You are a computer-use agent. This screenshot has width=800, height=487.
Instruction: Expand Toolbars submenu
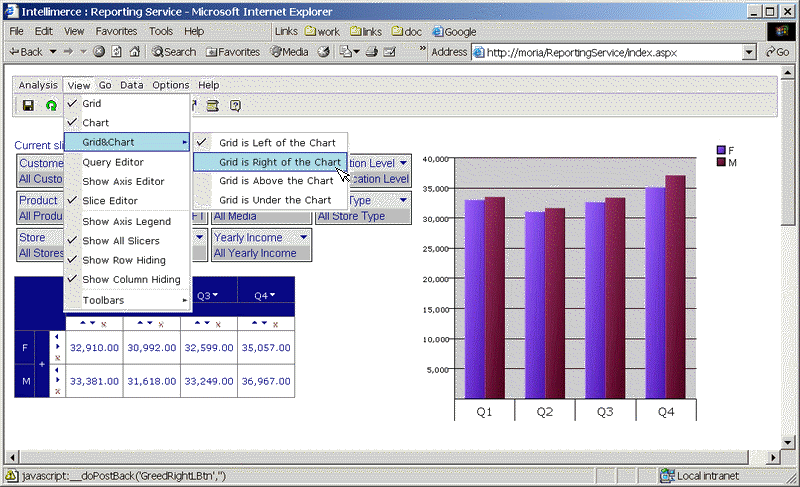pos(127,300)
